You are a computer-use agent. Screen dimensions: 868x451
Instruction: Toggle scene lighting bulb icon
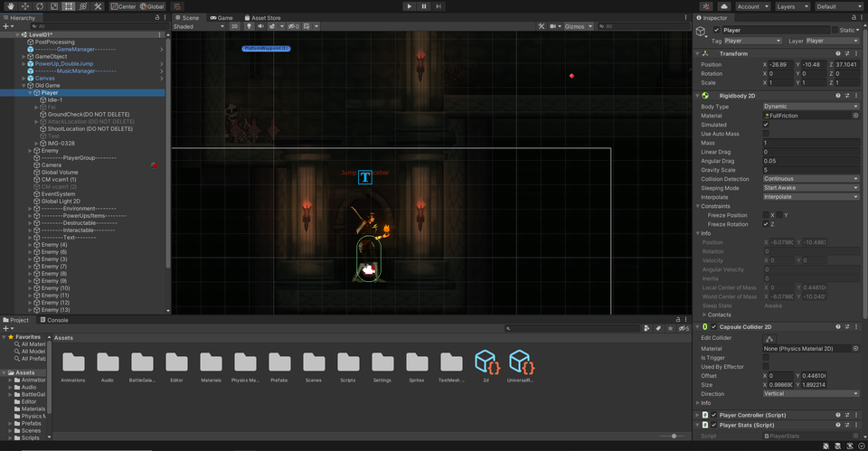tap(249, 26)
